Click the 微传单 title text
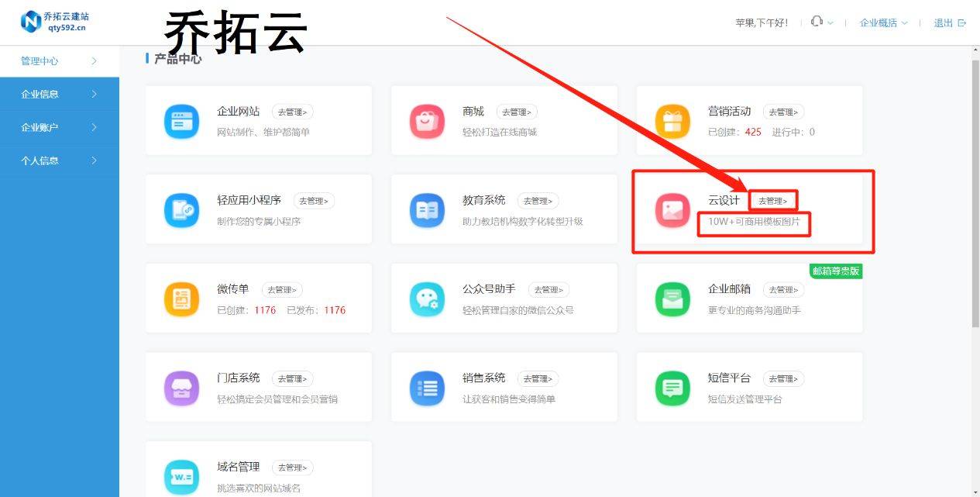 click(233, 289)
